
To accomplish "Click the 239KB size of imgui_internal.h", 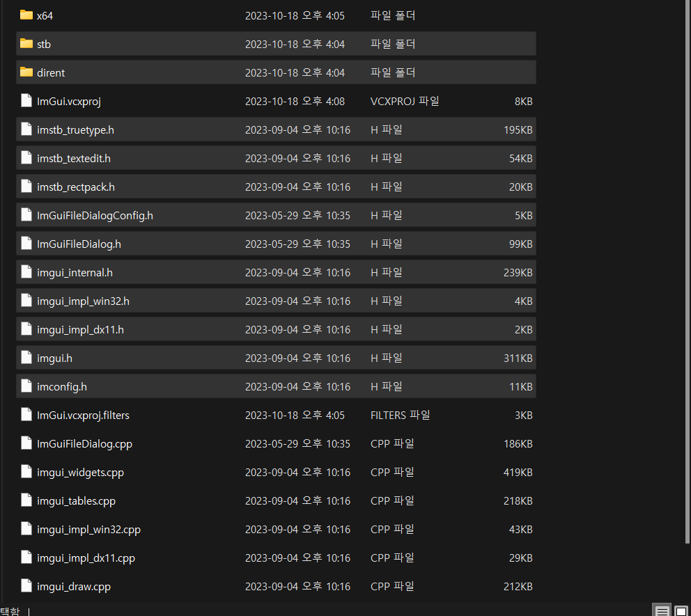I will tap(518, 273).
